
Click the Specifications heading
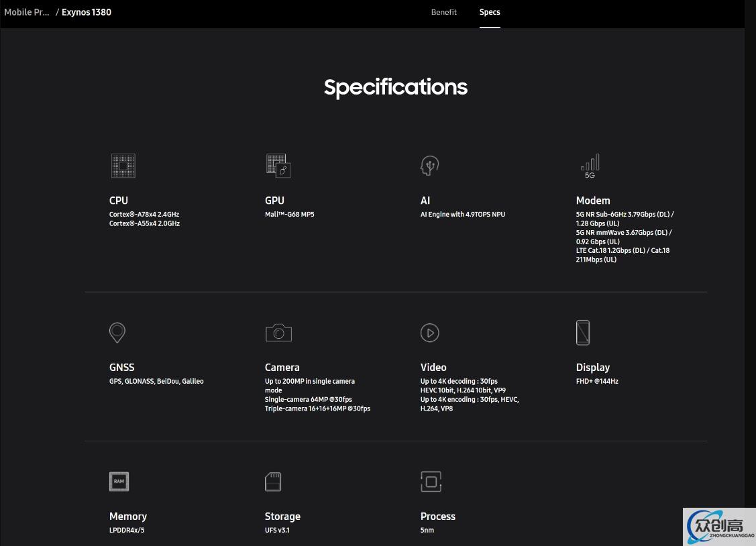click(x=396, y=88)
